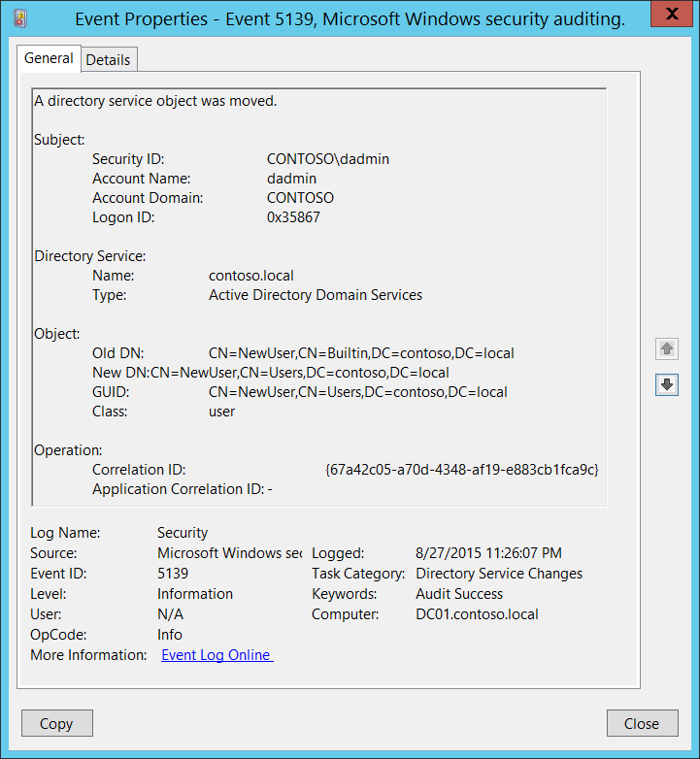
Task: Click the Old DN distinguished name value
Action: click(x=361, y=353)
